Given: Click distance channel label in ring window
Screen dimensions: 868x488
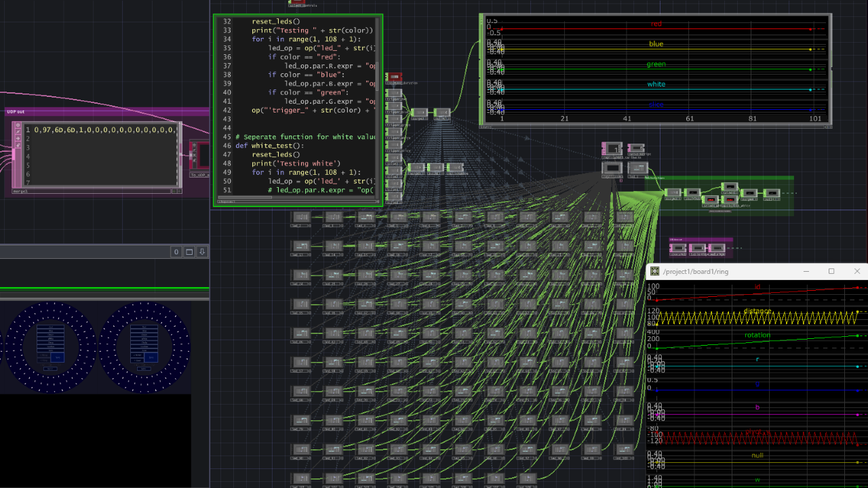Looking at the screenshot, I should click(757, 311).
